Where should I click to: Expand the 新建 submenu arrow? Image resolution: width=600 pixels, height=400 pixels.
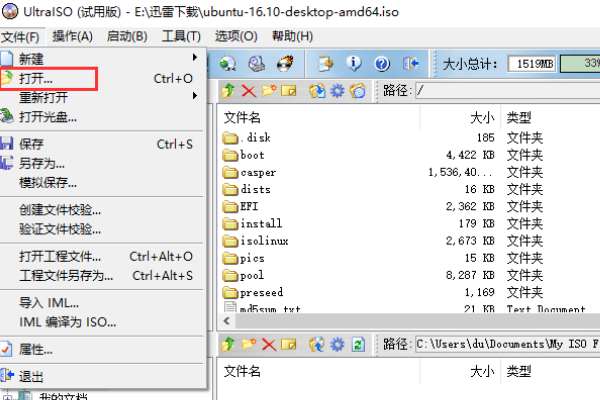click(195, 57)
